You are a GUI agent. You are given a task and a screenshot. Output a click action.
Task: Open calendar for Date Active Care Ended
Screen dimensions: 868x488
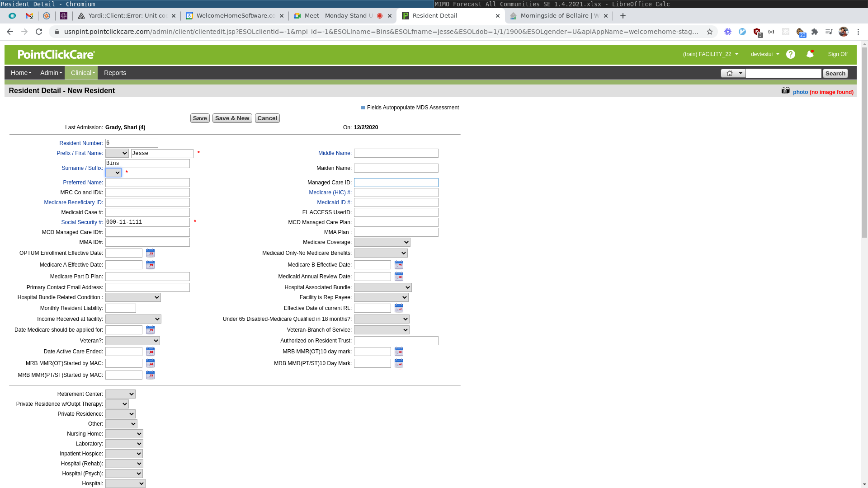(150, 352)
